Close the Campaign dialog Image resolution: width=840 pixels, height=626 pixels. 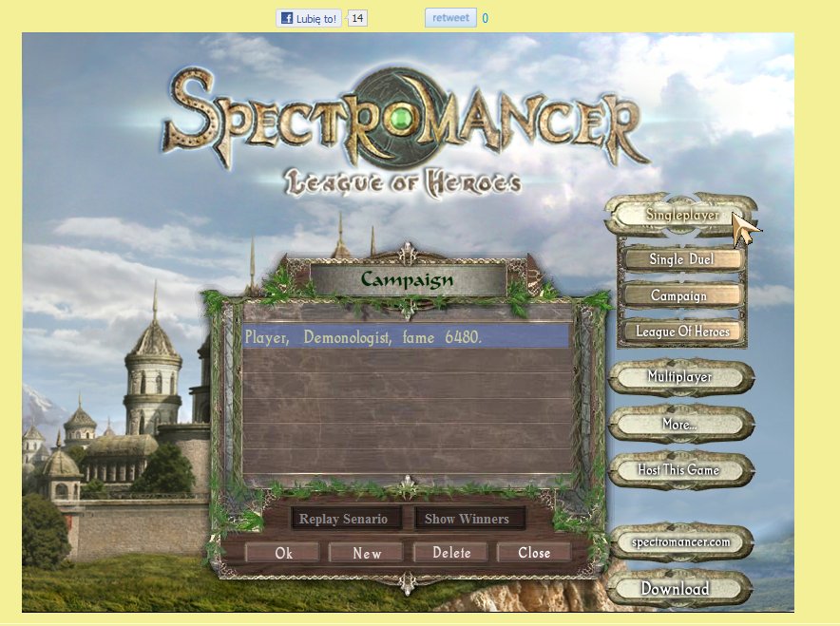534,553
